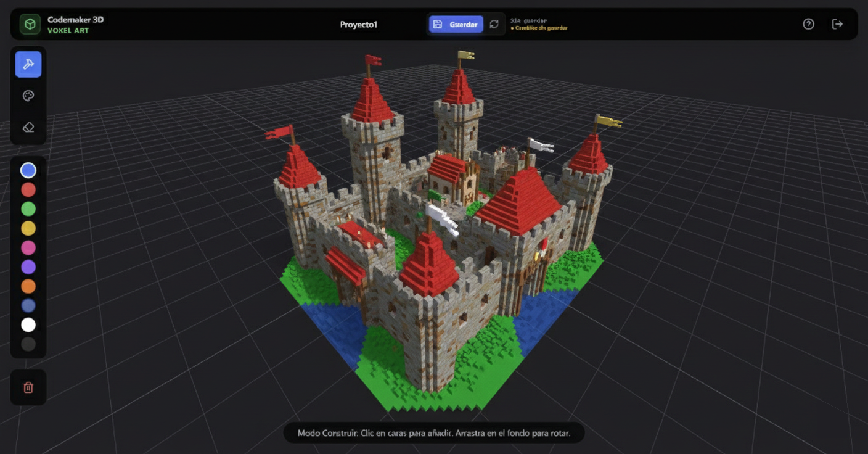
Task: Select the hammer build tool
Action: [28, 64]
